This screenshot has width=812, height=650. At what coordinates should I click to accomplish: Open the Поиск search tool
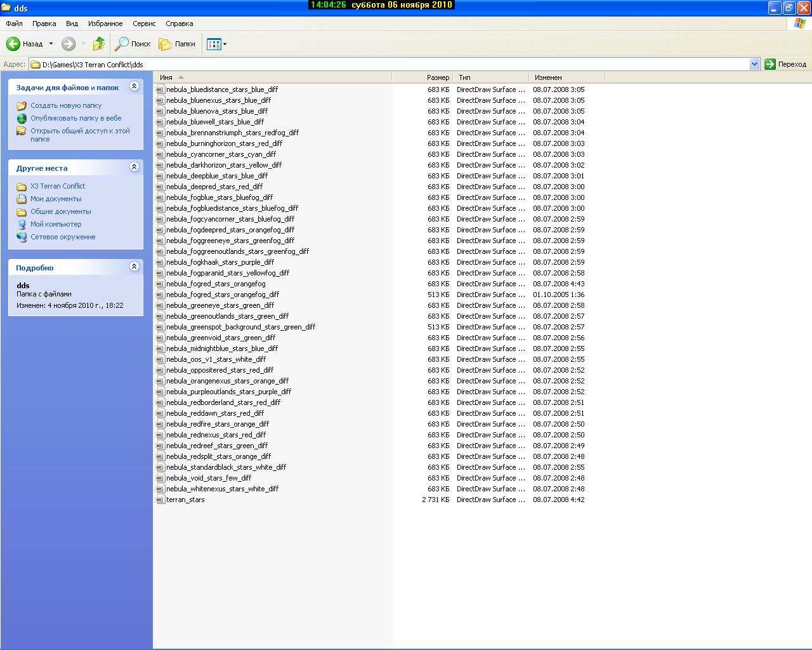point(133,44)
